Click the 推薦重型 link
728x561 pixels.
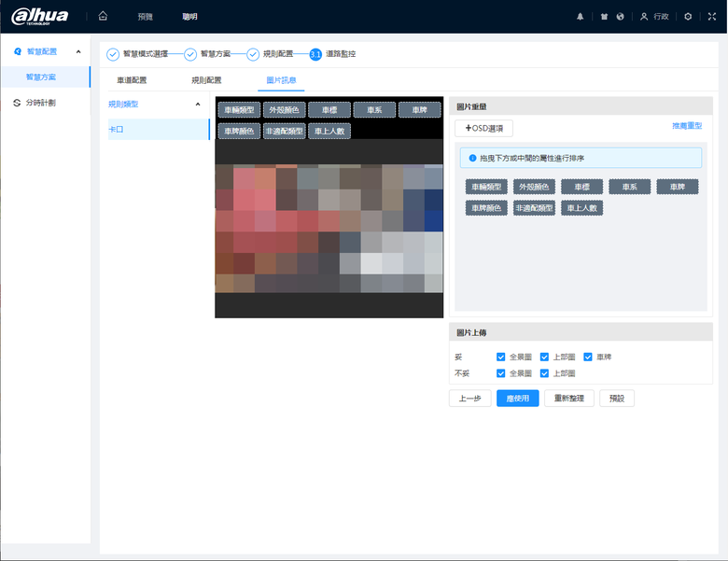pyautogui.click(x=687, y=125)
